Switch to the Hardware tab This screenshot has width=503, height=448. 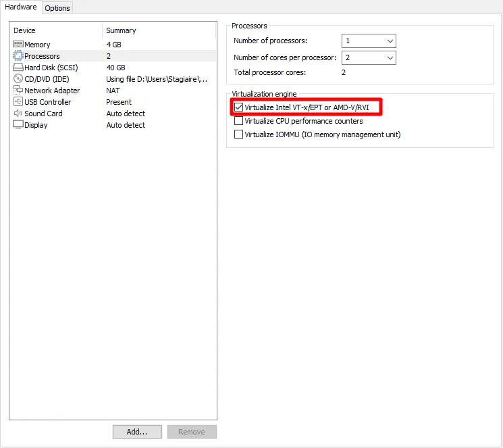20,7
